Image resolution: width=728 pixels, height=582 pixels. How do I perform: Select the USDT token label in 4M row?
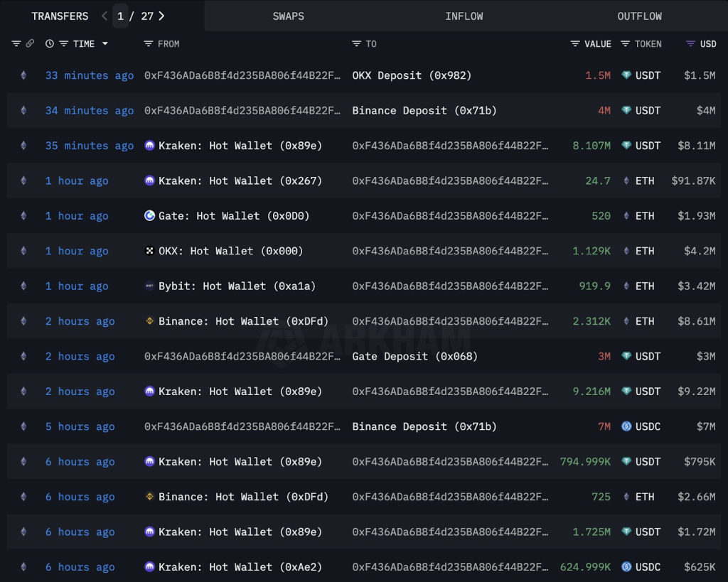coord(648,110)
